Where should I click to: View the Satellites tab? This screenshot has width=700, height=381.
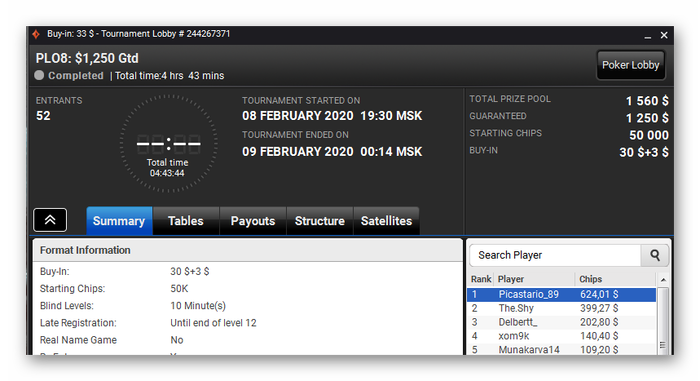[x=386, y=221]
